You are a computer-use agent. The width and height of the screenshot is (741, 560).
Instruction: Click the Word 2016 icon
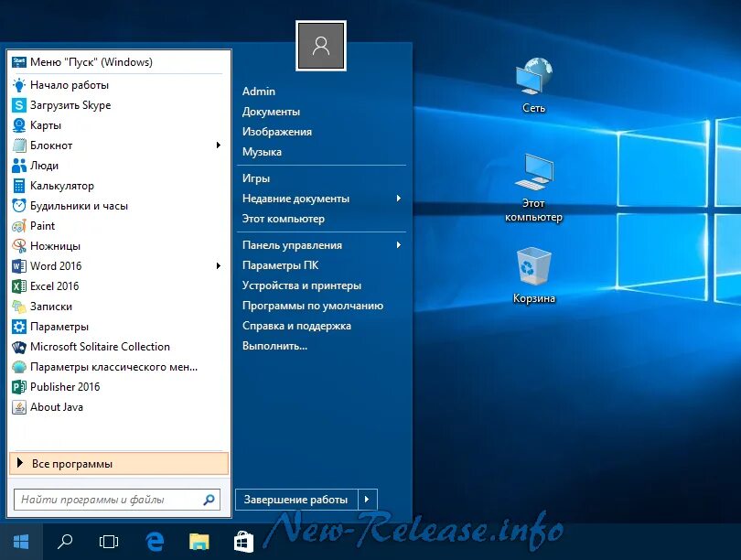pos(19,266)
